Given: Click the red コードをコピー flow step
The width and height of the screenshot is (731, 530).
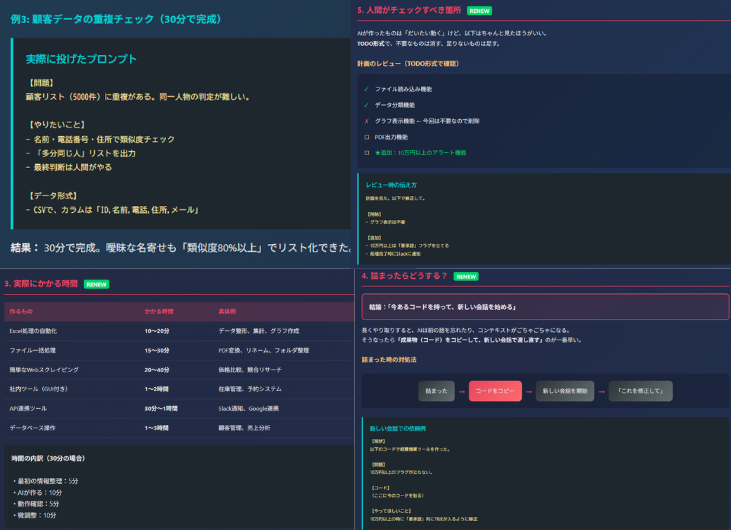Looking at the screenshot, I should pos(495,391).
